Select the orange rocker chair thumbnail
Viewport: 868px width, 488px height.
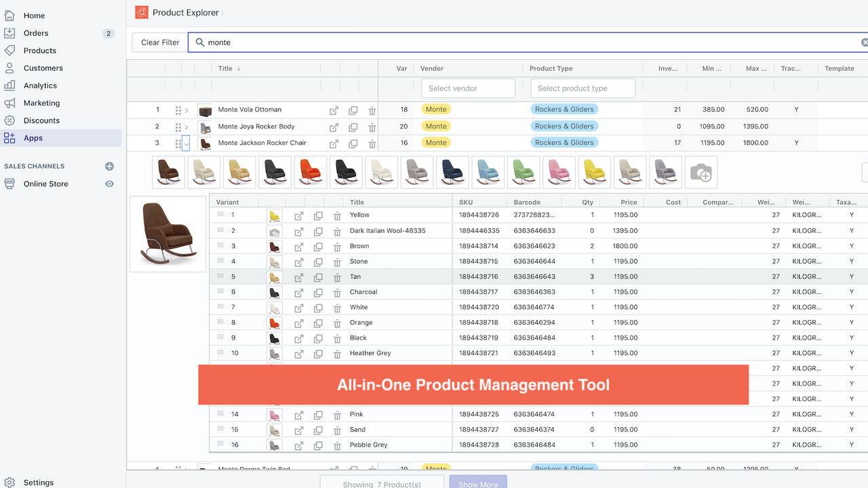[310, 172]
